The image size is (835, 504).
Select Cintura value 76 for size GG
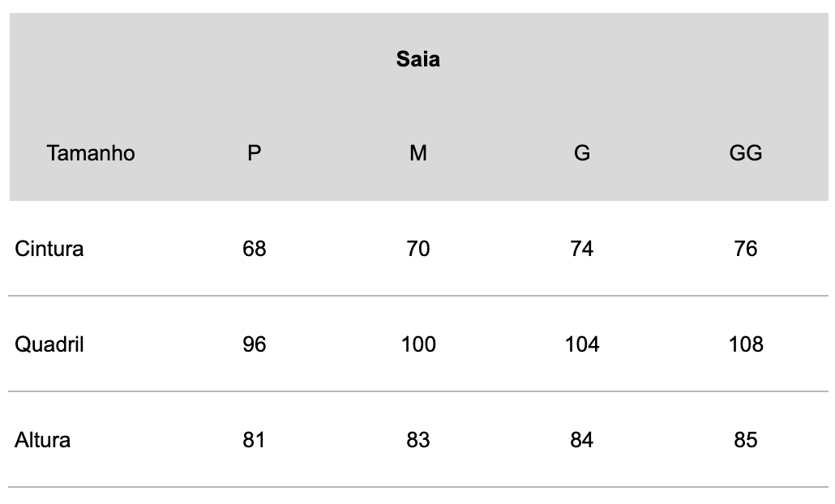[746, 249]
